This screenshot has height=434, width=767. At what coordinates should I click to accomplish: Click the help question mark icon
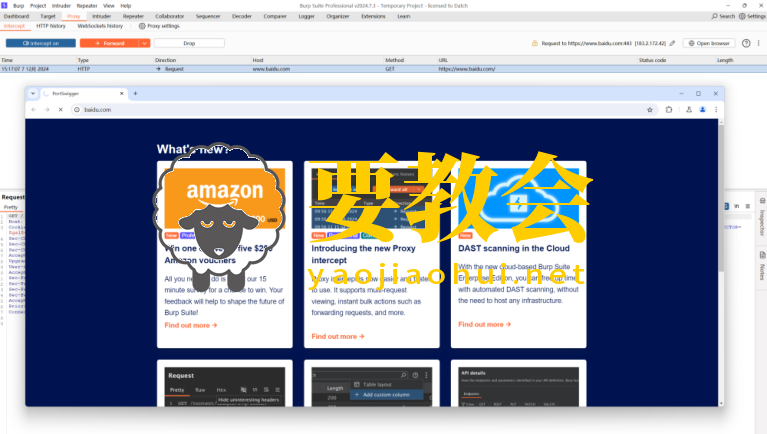point(746,43)
